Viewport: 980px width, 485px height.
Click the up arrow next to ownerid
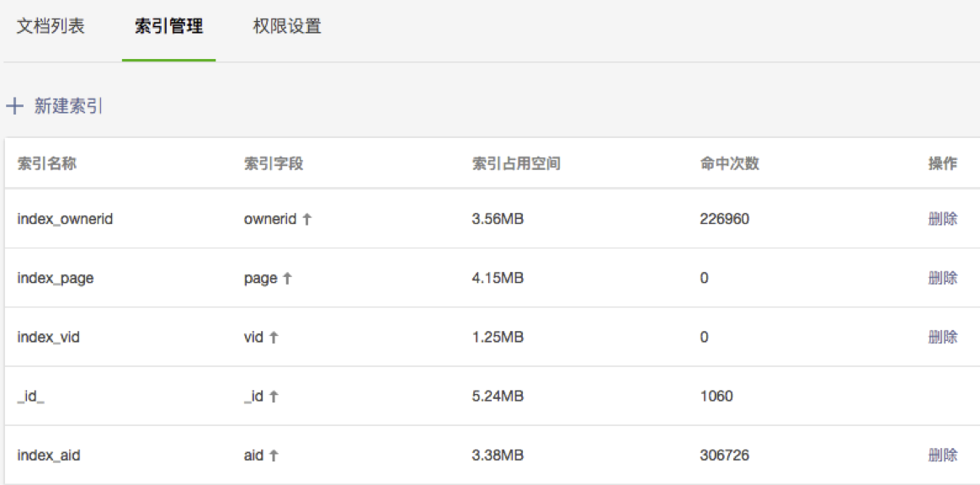coord(306,220)
